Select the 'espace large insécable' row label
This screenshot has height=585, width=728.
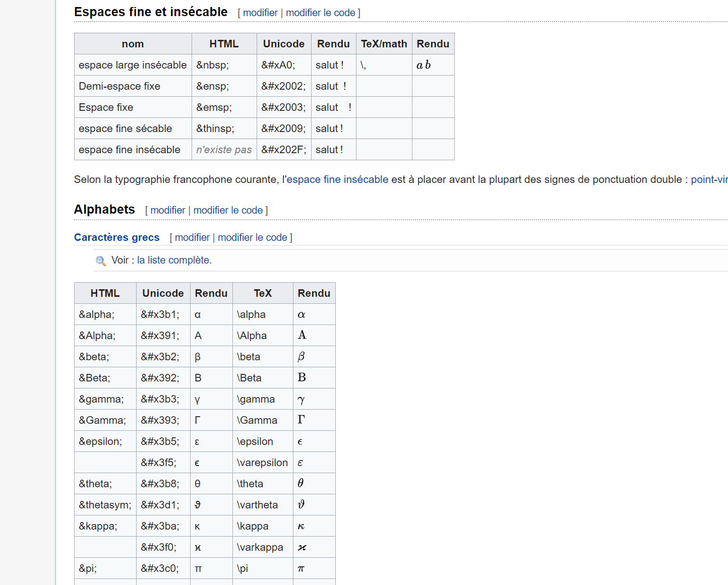click(x=132, y=64)
